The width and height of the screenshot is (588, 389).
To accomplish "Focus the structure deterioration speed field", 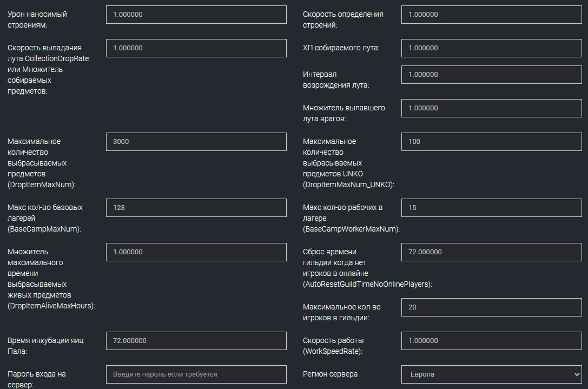I will click(491, 15).
